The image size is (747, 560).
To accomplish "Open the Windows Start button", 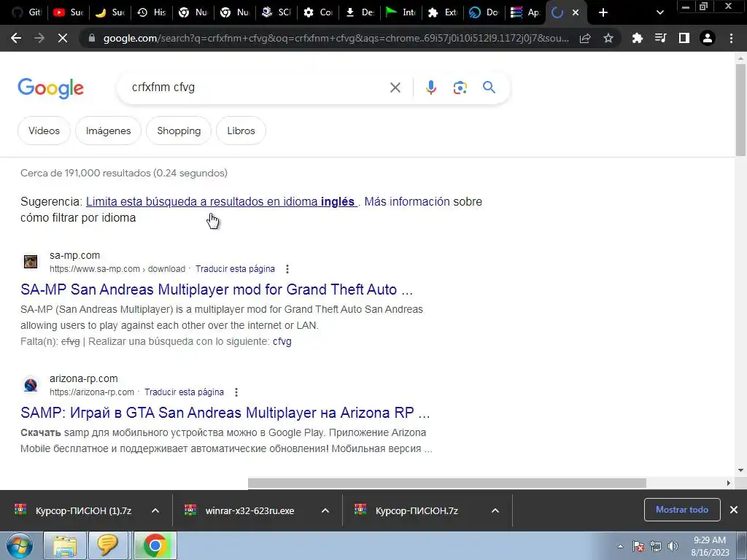I will [20, 545].
